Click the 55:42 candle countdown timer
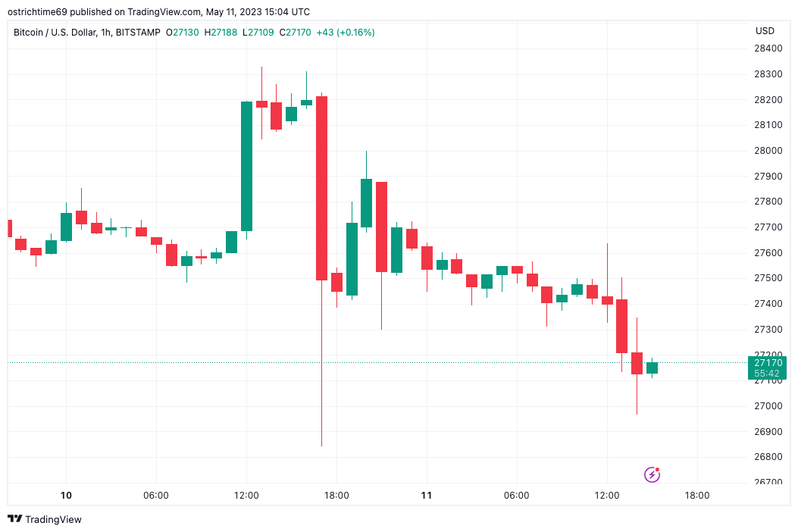This screenshot has height=532, width=798. click(x=768, y=374)
